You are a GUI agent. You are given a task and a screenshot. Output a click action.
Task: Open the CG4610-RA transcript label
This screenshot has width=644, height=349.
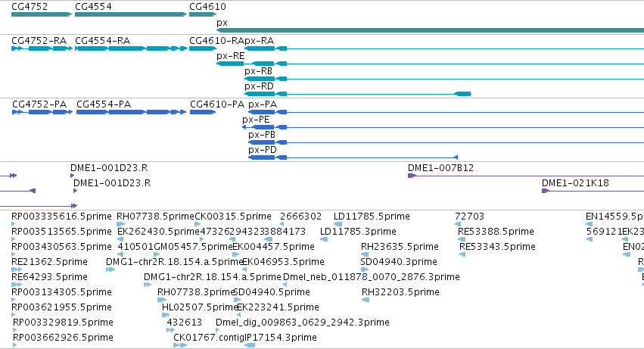tap(217, 41)
